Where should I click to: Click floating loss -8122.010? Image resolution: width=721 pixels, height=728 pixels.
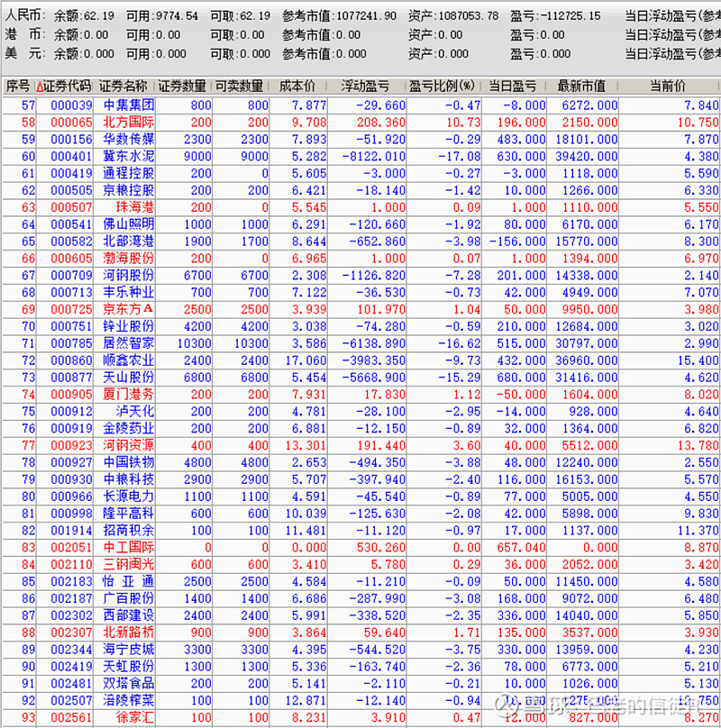(x=373, y=157)
